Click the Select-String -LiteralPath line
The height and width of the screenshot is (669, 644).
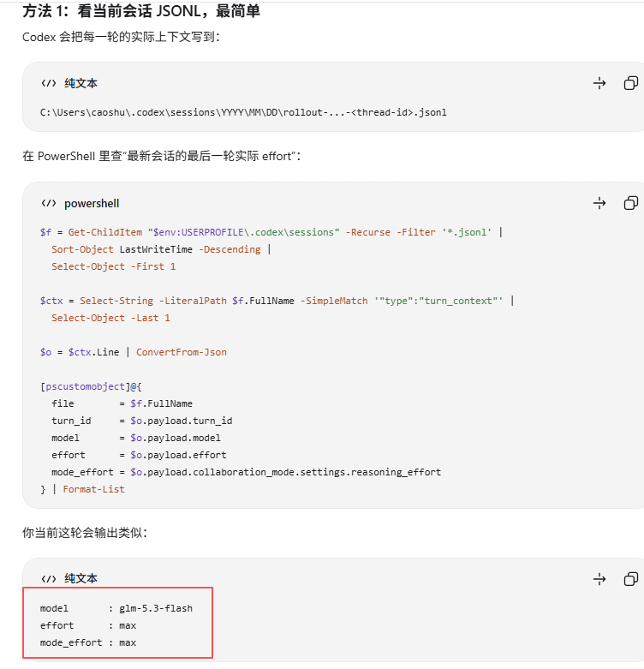[x=277, y=301]
